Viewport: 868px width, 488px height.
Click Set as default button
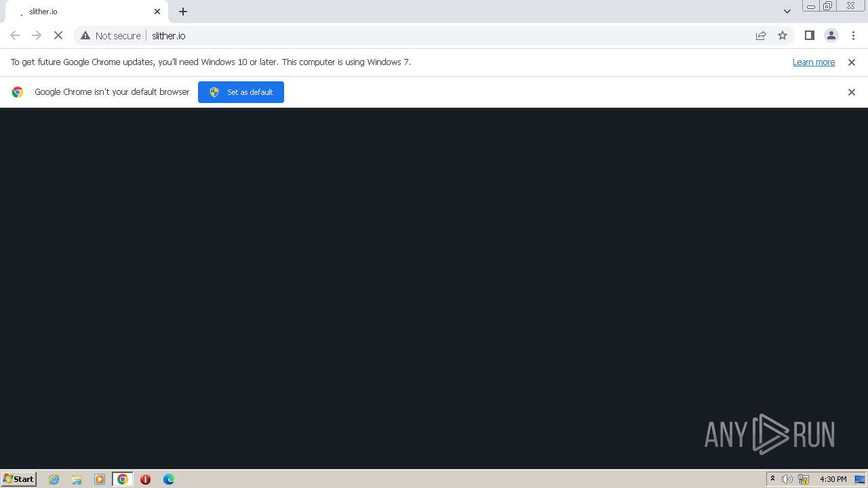tap(241, 92)
